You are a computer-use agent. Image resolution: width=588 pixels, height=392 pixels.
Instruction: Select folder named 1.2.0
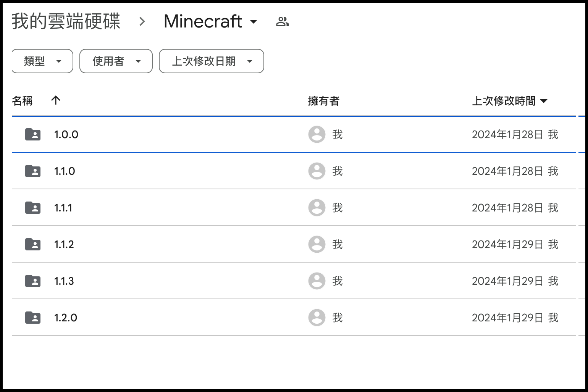click(66, 318)
